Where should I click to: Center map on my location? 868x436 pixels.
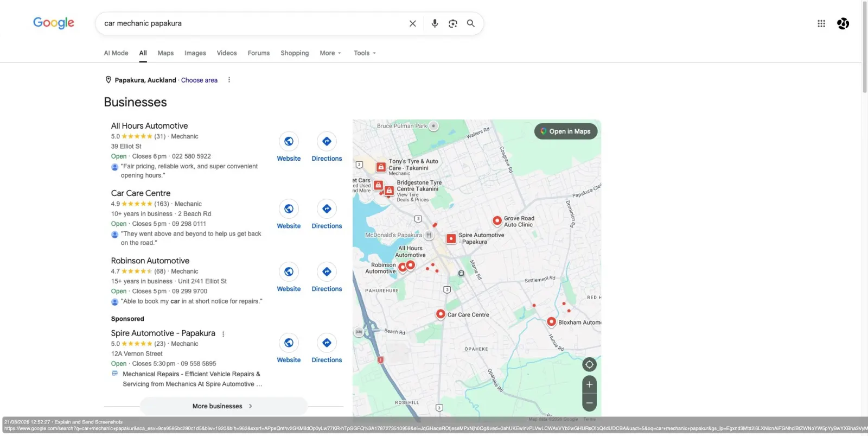coord(589,364)
